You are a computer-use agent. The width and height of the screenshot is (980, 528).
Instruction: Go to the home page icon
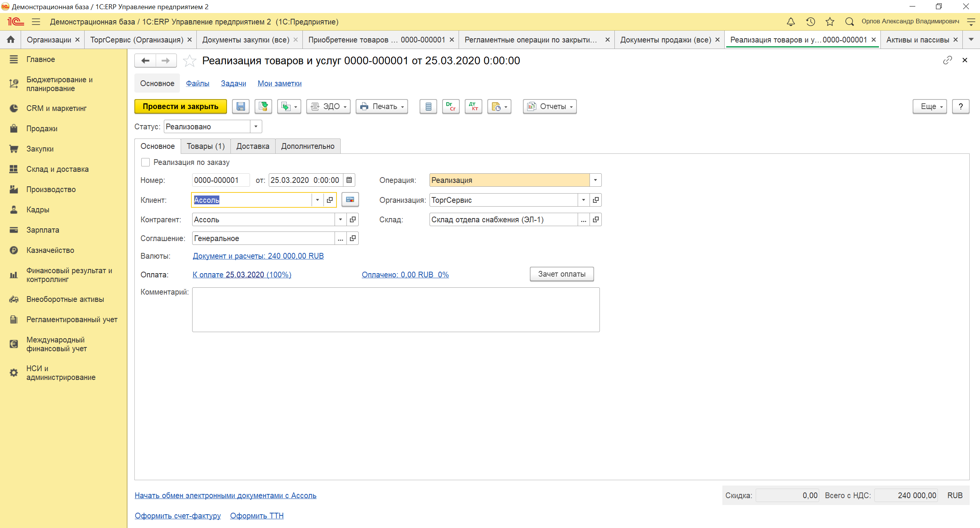point(11,39)
